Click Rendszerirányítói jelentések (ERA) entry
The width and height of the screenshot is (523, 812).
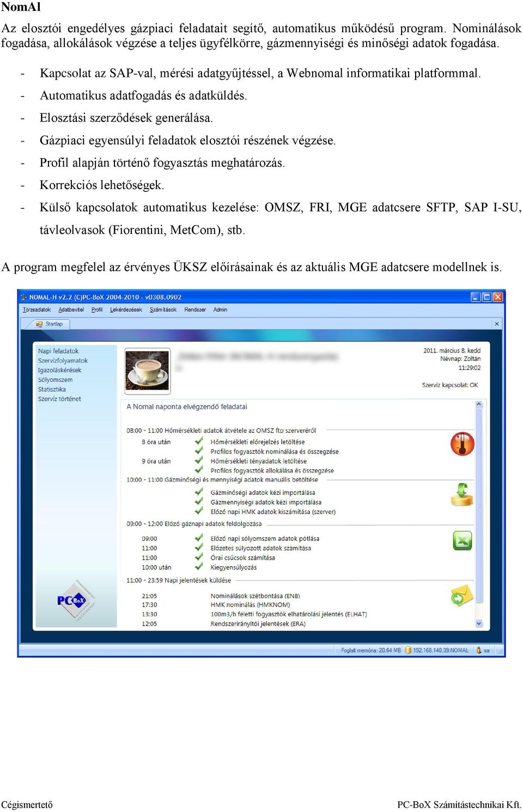tap(258, 623)
